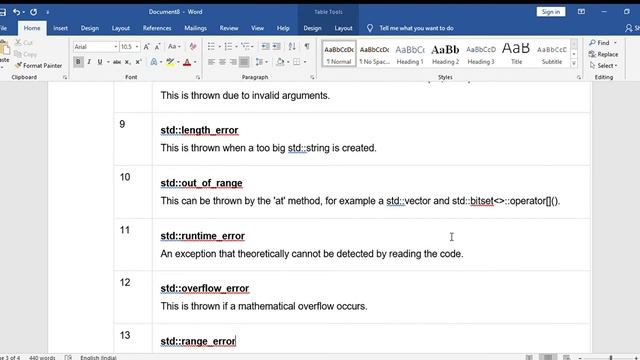Viewport: 640px width, 360px height.
Task: Click the Undo icon in title bar
Action: [x=16, y=12]
